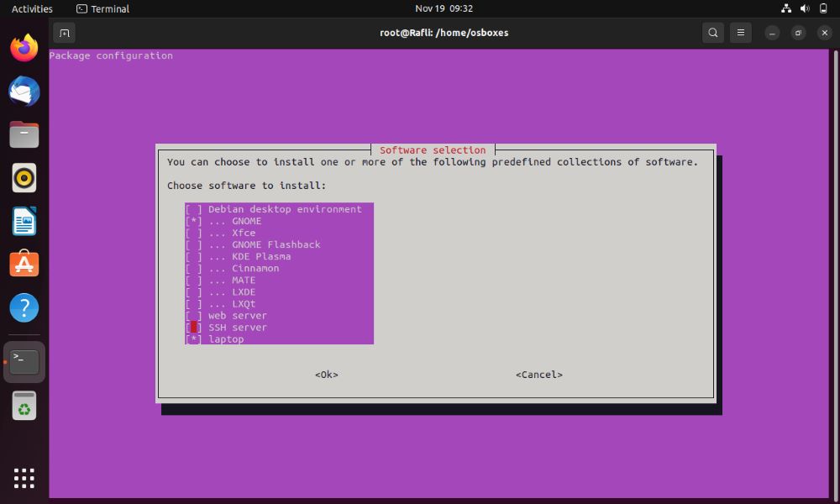The image size is (840, 504).
Task: Minimize the terminal window
Action: point(772,34)
